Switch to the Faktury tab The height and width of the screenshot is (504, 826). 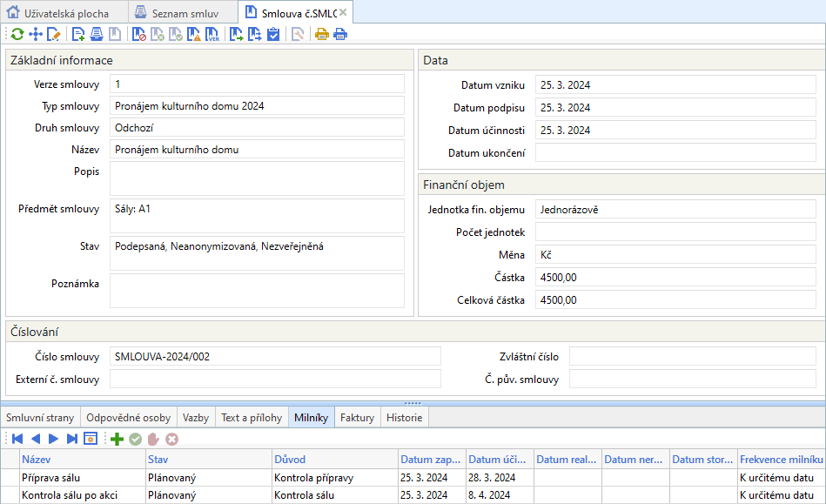pyautogui.click(x=357, y=418)
